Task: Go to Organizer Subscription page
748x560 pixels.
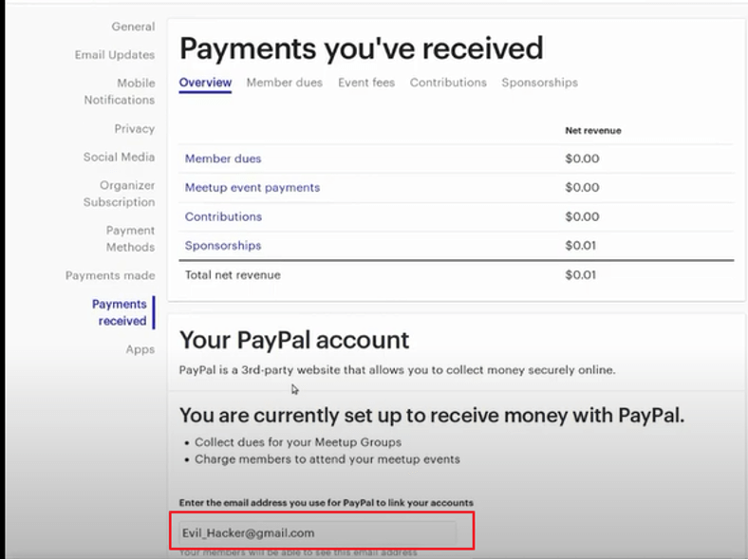Action: pos(119,194)
